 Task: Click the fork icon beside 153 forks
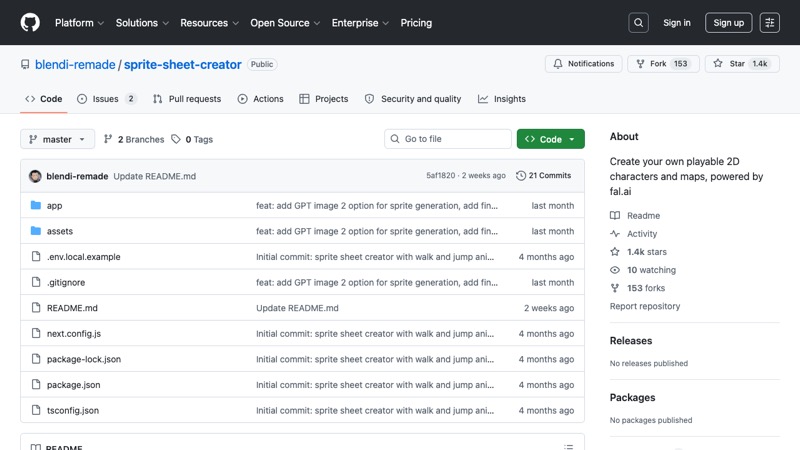pyautogui.click(x=615, y=288)
